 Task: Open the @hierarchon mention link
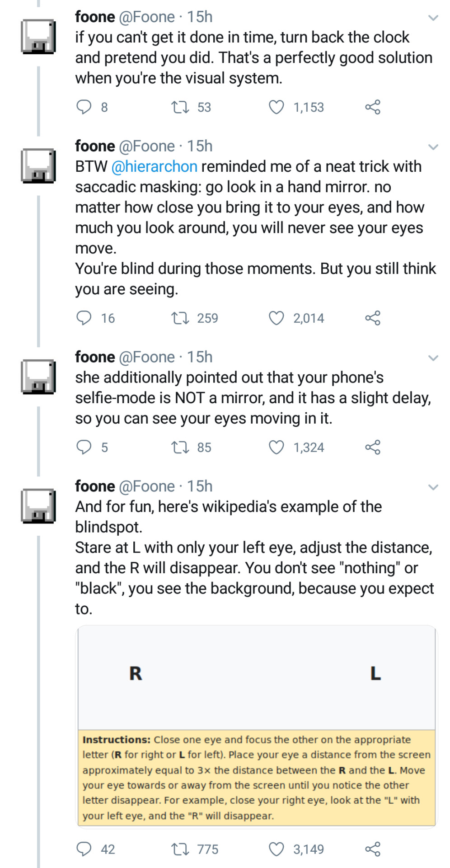coord(154,166)
